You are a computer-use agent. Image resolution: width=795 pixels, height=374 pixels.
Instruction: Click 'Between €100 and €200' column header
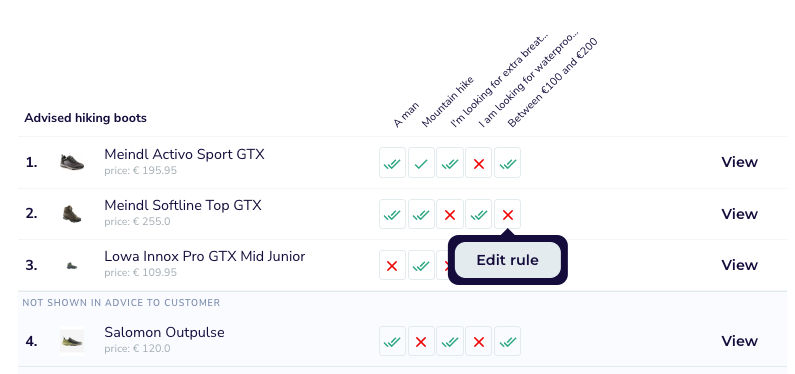pyautogui.click(x=553, y=82)
